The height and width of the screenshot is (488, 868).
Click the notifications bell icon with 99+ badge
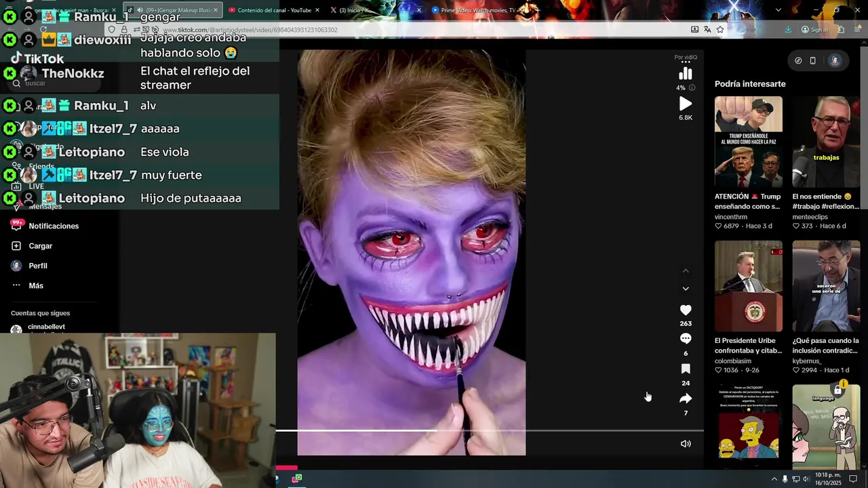click(16, 226)
